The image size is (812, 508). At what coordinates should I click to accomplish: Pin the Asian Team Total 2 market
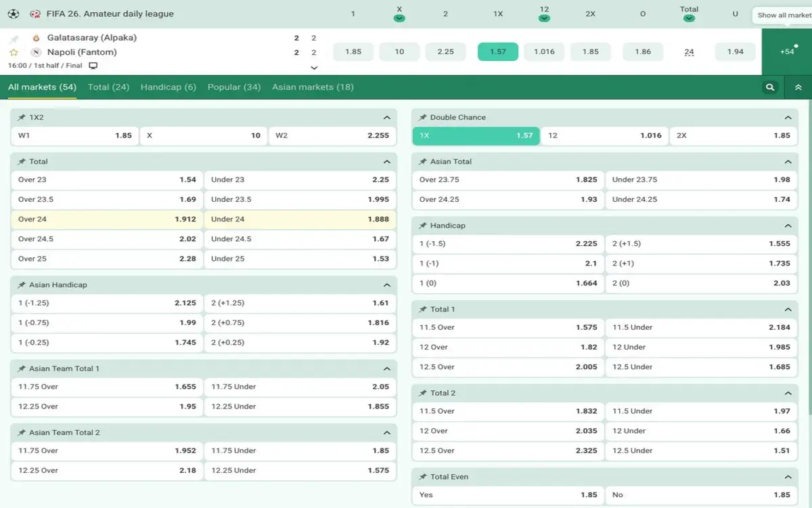click(x=22, y=432)
